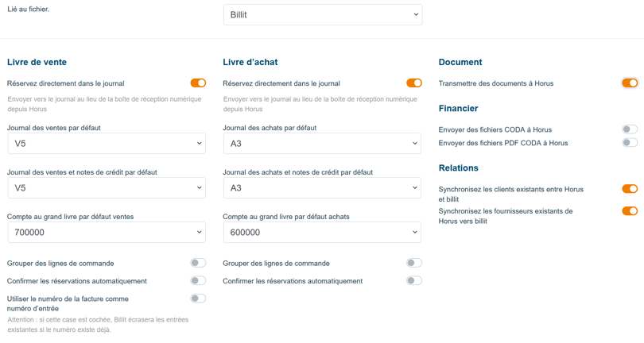Screen dimensions: 644x343
Task: Toggle syncing existing clients with Billit
Action: click(x=630, y=189)
